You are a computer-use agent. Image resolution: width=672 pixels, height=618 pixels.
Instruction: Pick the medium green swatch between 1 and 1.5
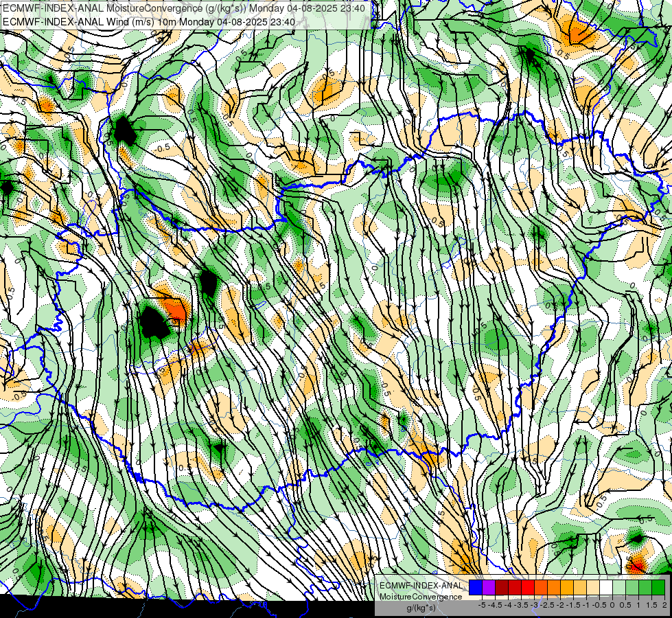645,588
